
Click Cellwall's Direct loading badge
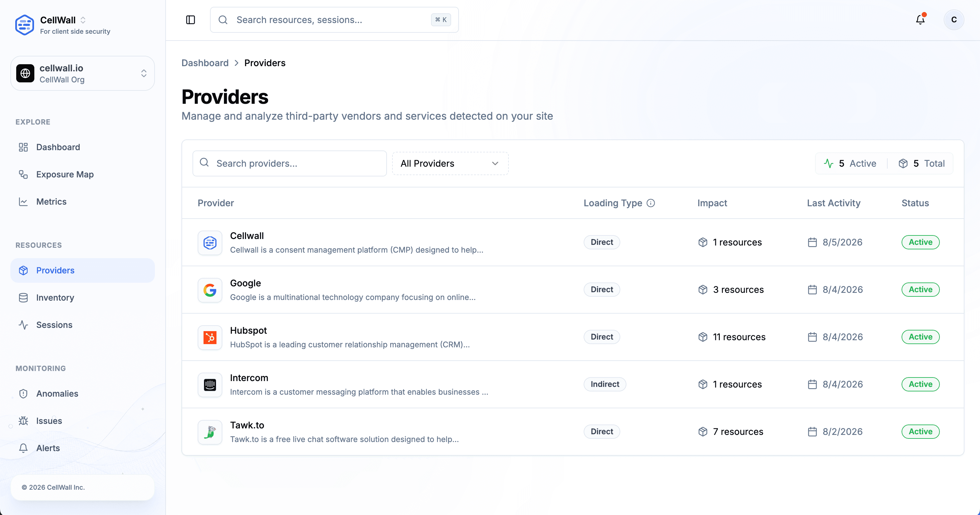pos(602,242)
